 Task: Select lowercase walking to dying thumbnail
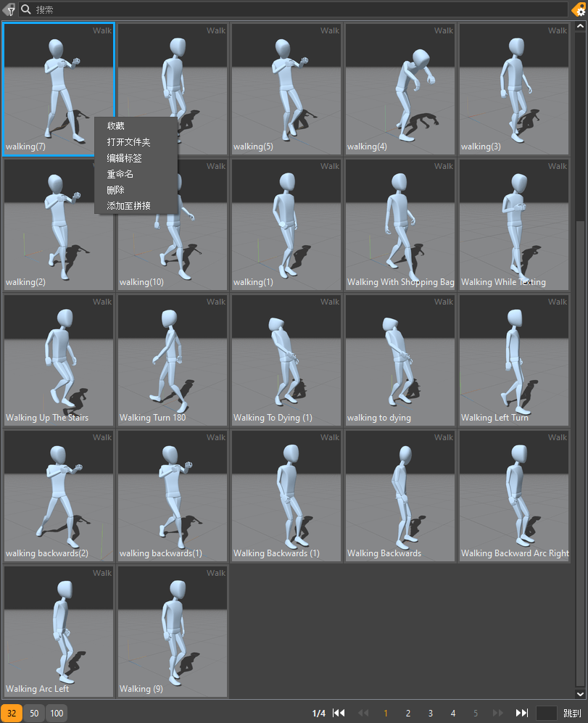coord(399,360)
